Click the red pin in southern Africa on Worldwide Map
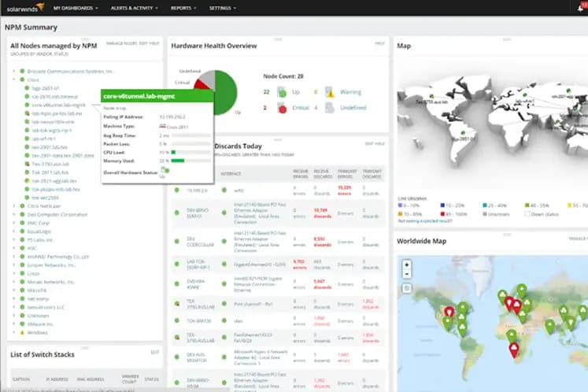 tap(514, 350)
